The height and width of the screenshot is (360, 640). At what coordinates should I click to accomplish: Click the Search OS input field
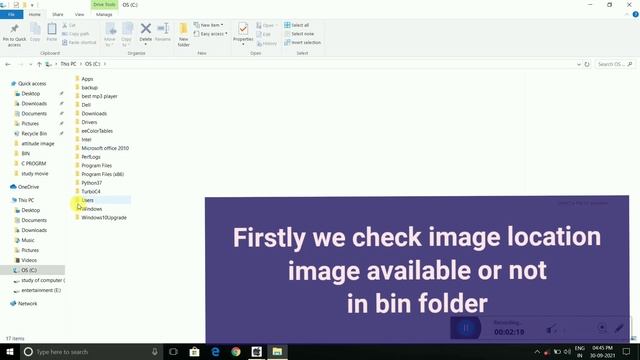coord(615,64)
